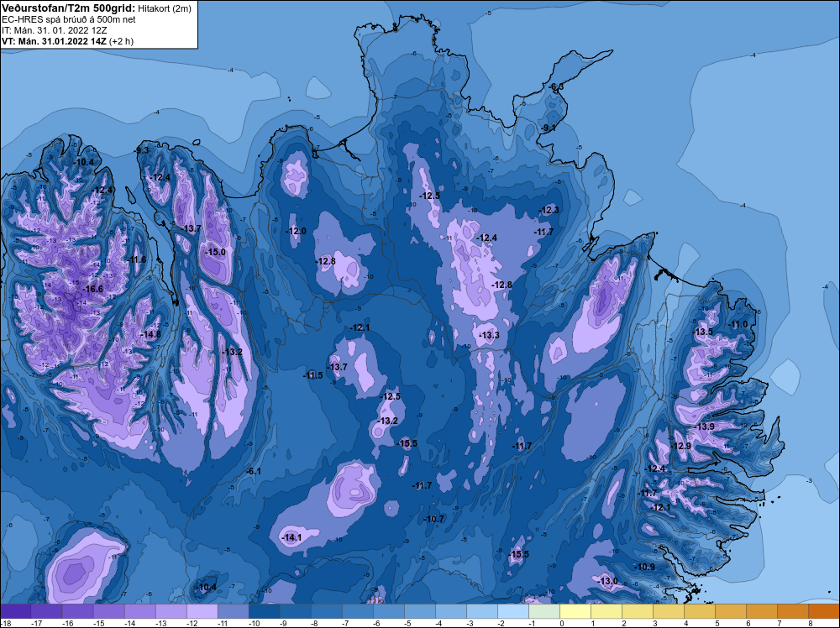This screenshot has height=628, width=840.
Task: Select the legend swatch between -13 and -12
Action: (171, 611)
